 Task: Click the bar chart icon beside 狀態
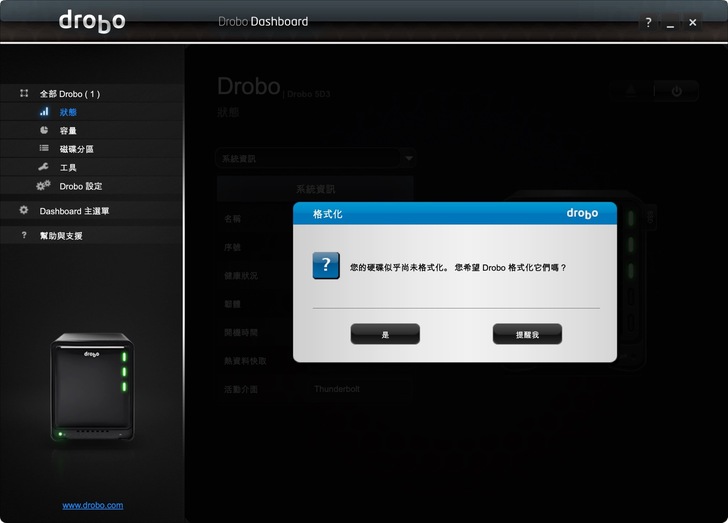44,112
